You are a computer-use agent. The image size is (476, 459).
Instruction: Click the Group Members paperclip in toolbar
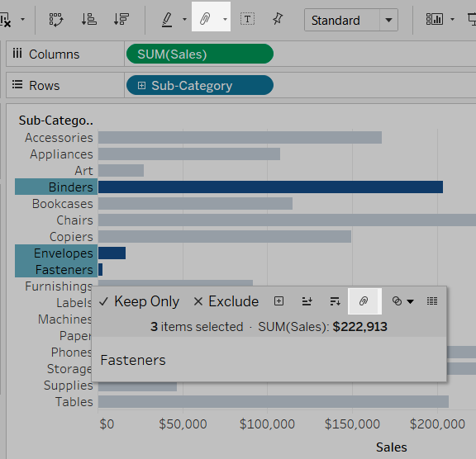(205, 19)
